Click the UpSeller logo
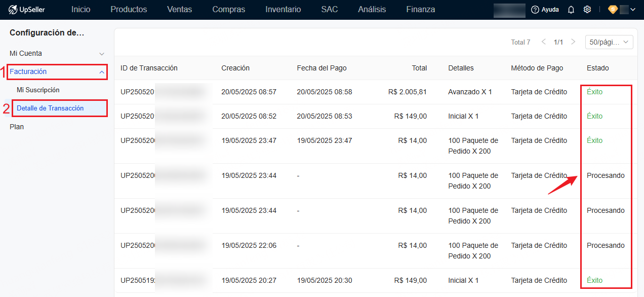 (x=26, y=10)
